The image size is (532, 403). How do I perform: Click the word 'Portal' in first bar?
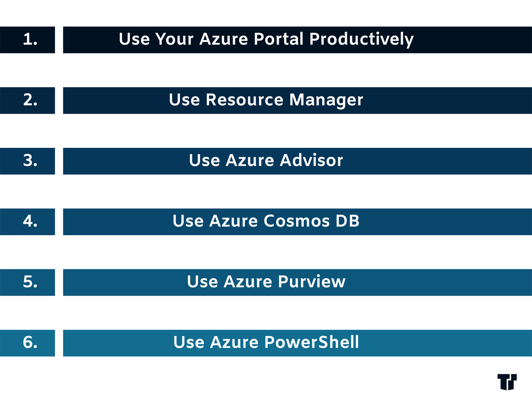279,39
